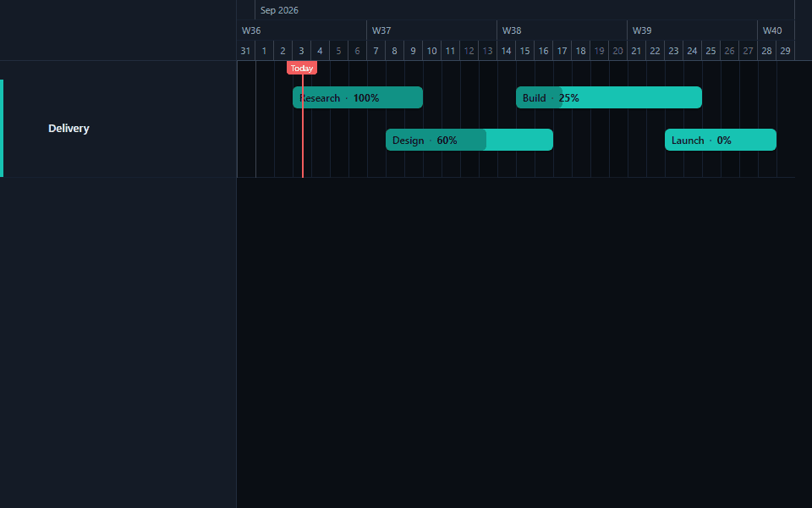Click day 31 in the date header
The width and height of the screenshot is (812, 508).
245,51
